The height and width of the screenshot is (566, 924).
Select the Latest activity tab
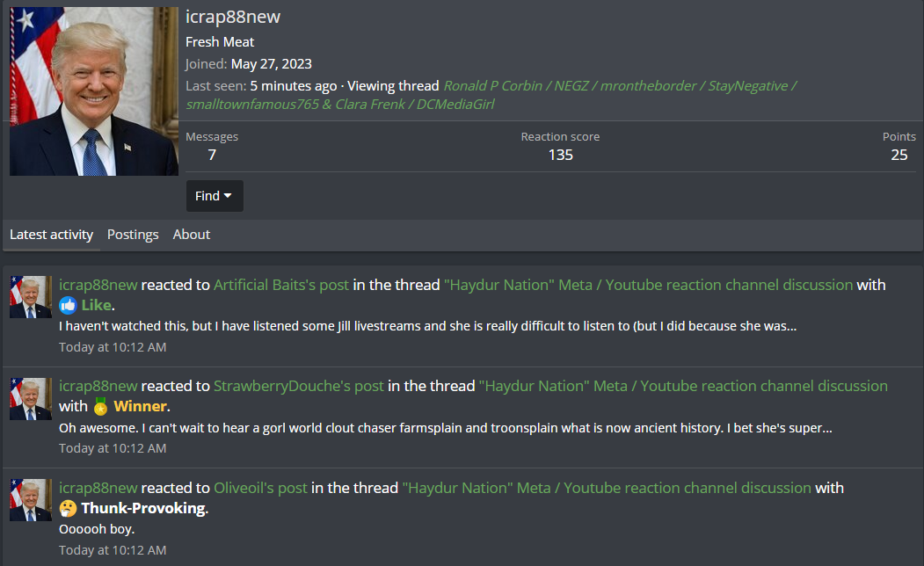51,235
